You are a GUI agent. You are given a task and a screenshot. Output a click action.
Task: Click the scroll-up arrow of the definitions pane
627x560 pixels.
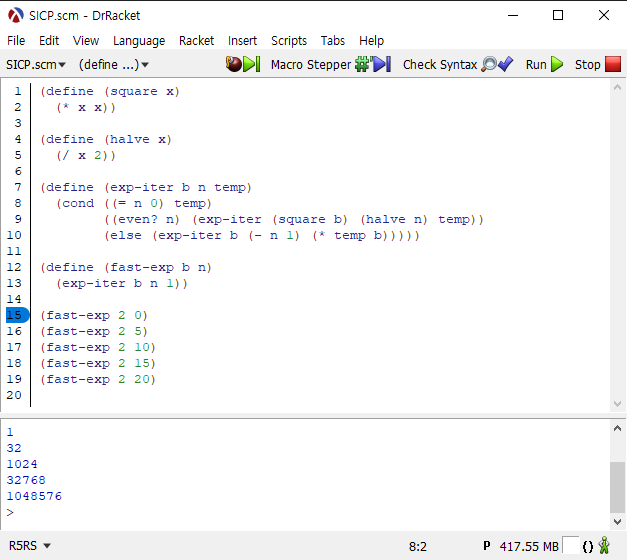click(617, 88)
